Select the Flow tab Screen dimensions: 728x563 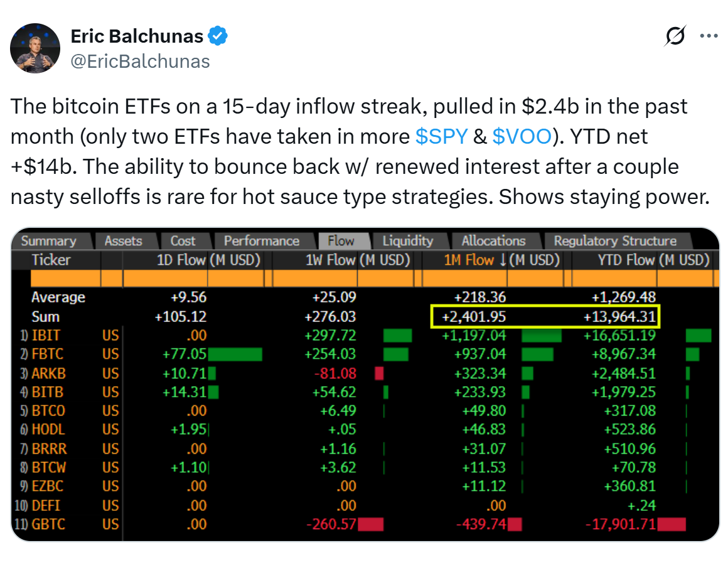pyautogui.click(x=341, y=241)
